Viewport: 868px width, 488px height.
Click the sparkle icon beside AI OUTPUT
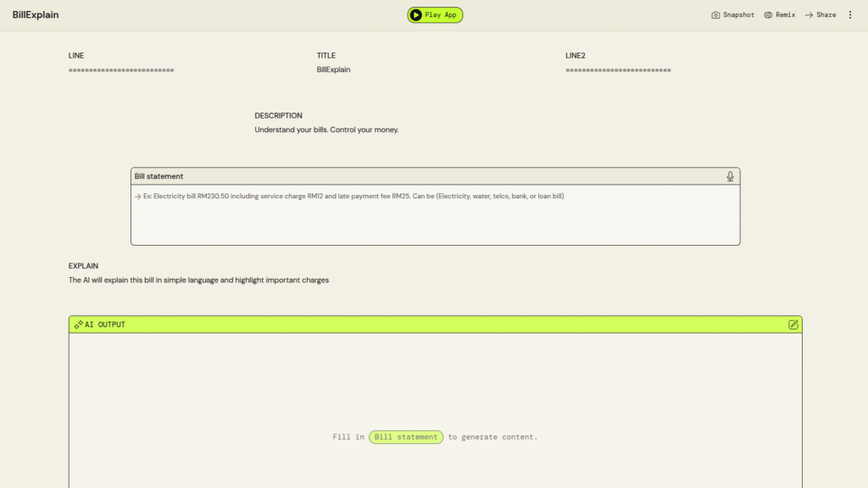point(78,324)
